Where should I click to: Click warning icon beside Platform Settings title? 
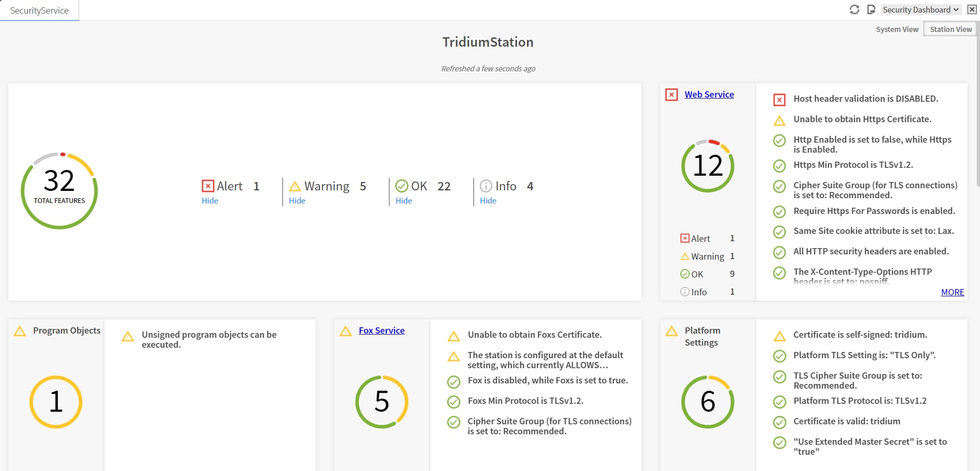click(x=671, y=331)
